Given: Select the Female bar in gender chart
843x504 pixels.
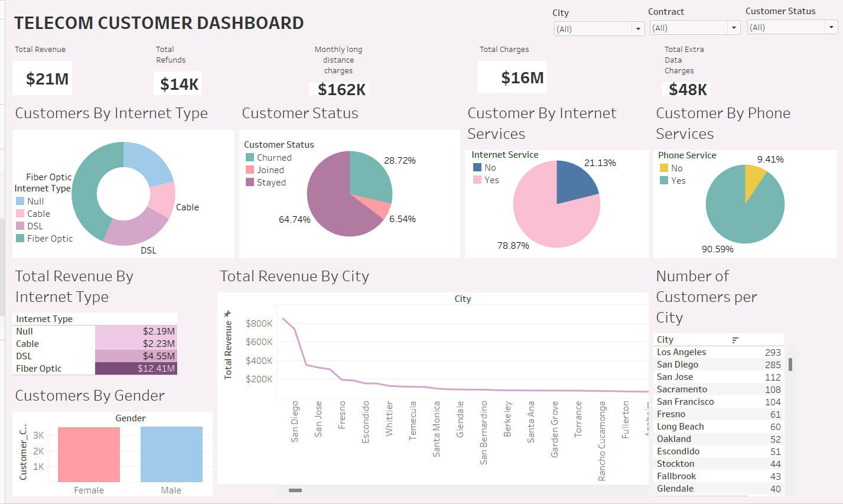Looking at the screenshot, I should [x=89, y=454].
